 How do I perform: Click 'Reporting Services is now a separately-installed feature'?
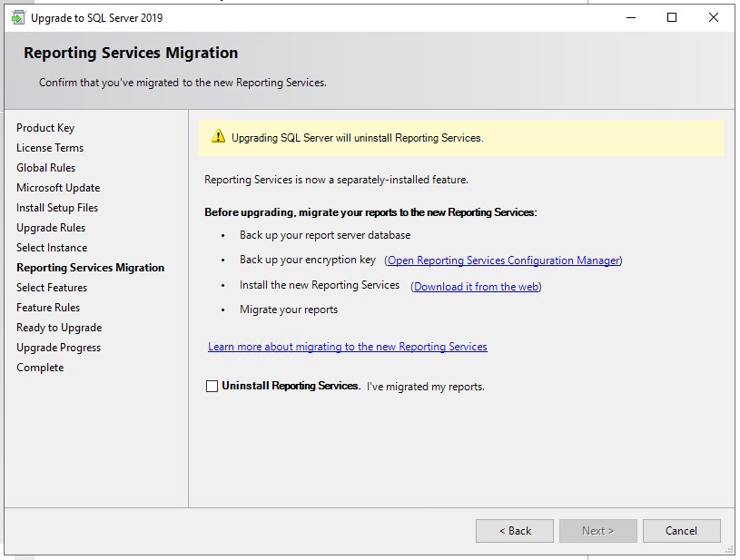coord(336,180)
